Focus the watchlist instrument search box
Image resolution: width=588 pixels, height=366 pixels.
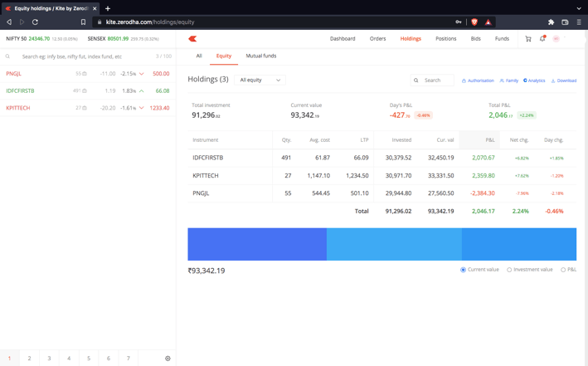[x=88, y=56]
